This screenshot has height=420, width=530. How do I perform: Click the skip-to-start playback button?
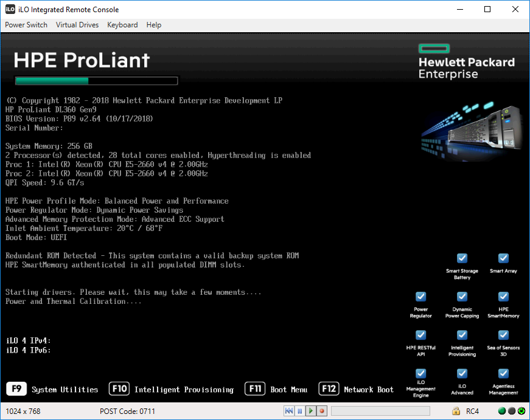289,411
